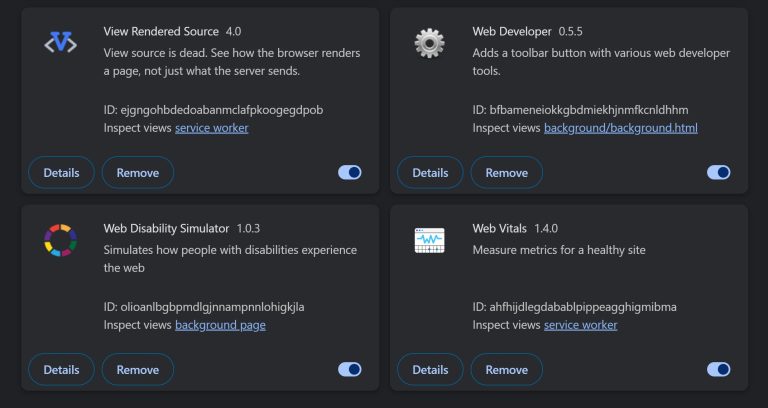
Task: Disable the Web Vitals extension toggle
Action: [x=719, y=369]
